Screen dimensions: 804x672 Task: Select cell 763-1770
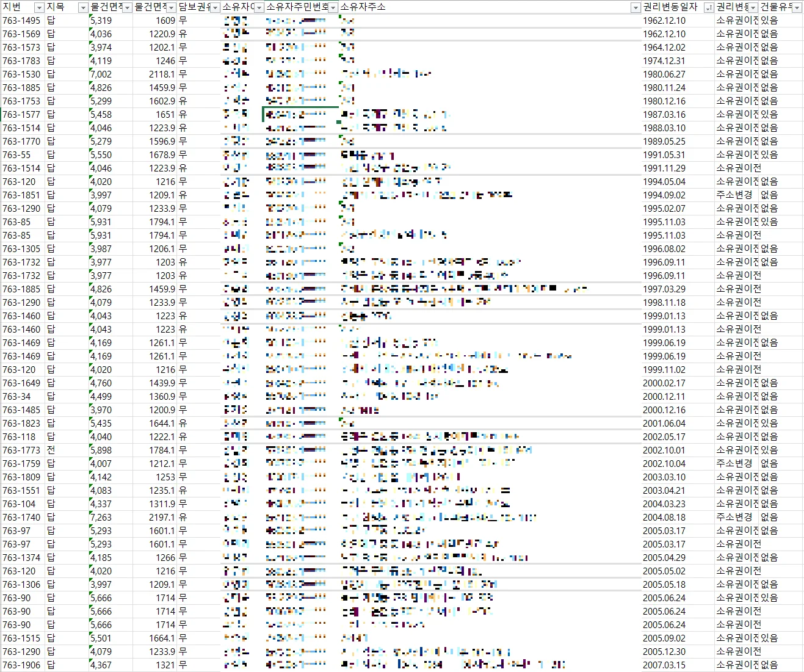[x=21, y=142]
